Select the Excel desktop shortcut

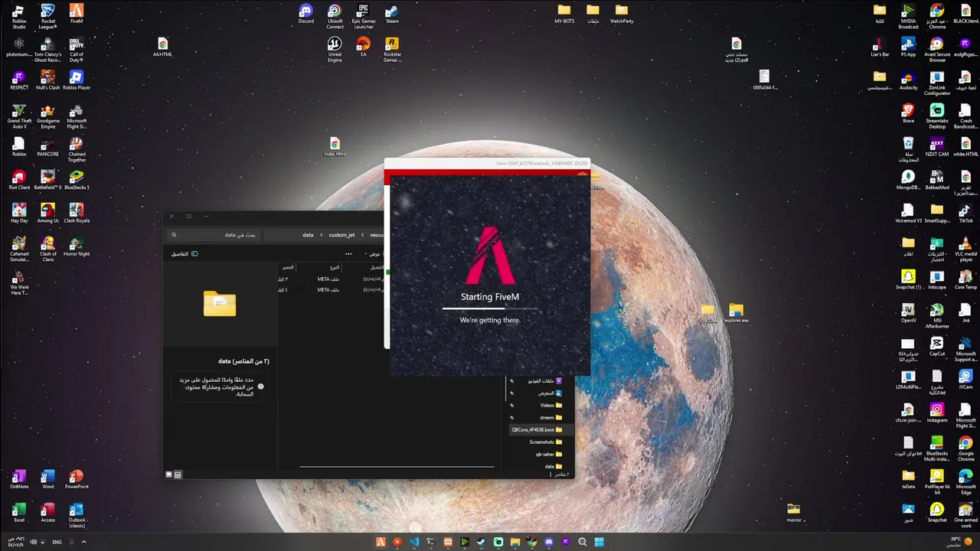coord(19,513)
